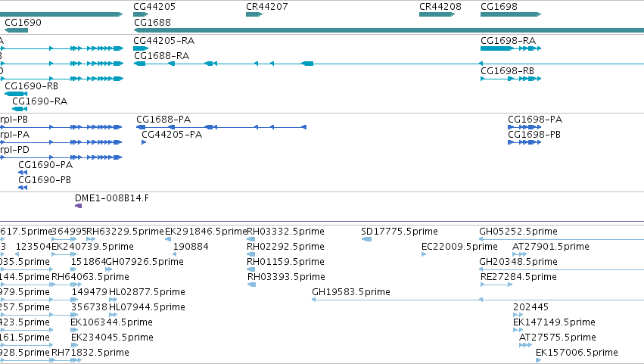
Task: Click the CG1690-RB transcript glyph
Action: pyautogui.click(x=16, y=94)
